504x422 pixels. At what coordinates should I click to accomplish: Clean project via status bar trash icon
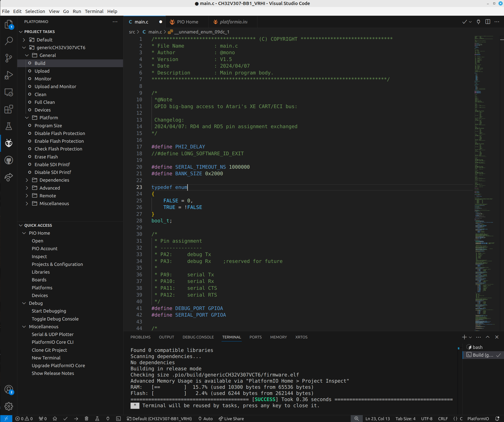[x=87, y=418]
